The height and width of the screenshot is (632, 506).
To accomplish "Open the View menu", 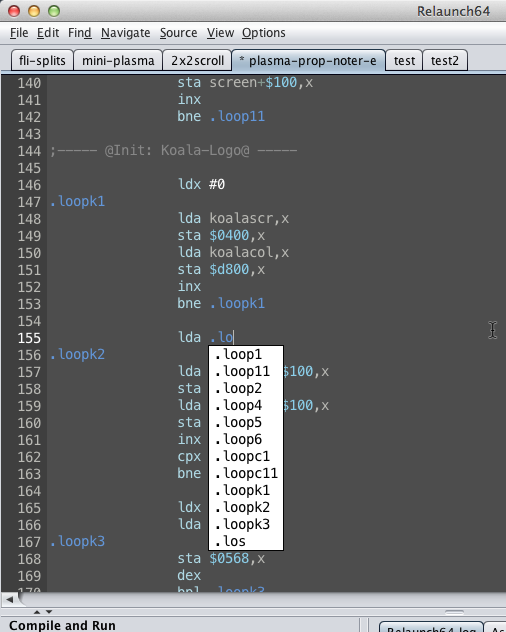I will point(220,33).
